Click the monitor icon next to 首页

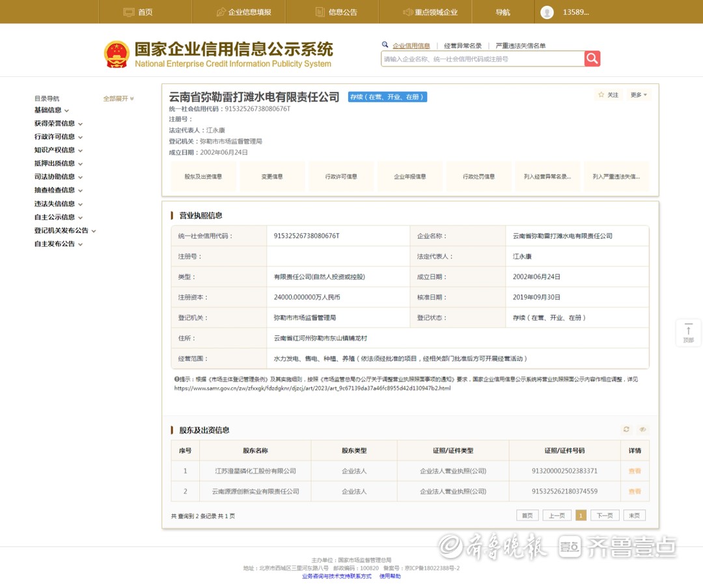point(129,12)
